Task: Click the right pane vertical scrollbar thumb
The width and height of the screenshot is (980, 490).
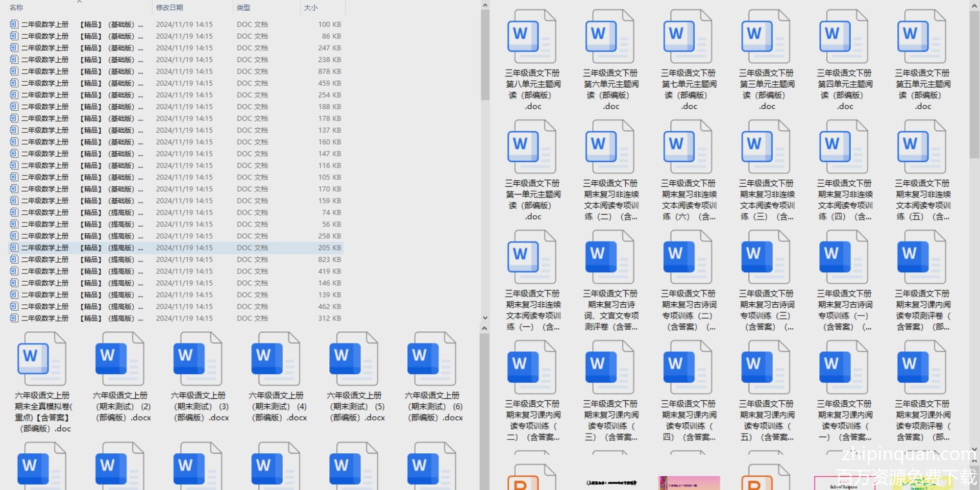Action: pyautogui.click(x=974, y=83)
